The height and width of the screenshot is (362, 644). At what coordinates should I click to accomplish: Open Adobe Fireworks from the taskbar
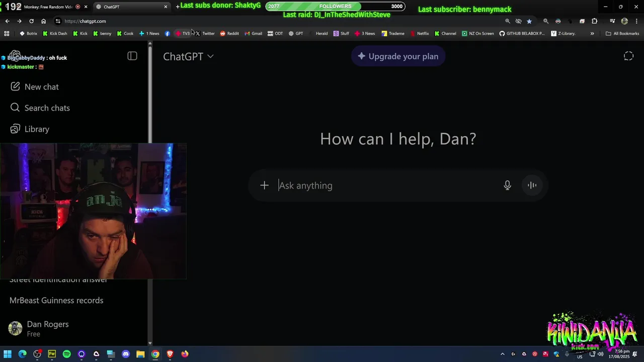[52, 354]
